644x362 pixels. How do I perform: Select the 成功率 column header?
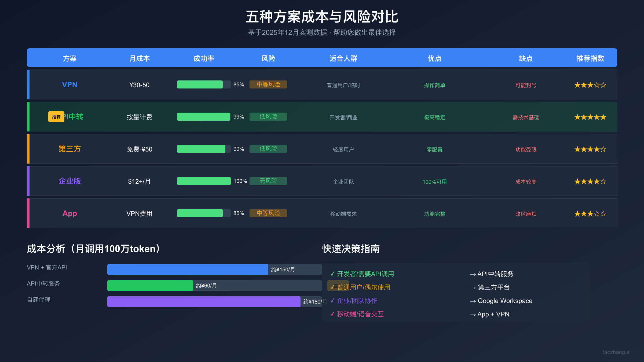click(204, 58)
